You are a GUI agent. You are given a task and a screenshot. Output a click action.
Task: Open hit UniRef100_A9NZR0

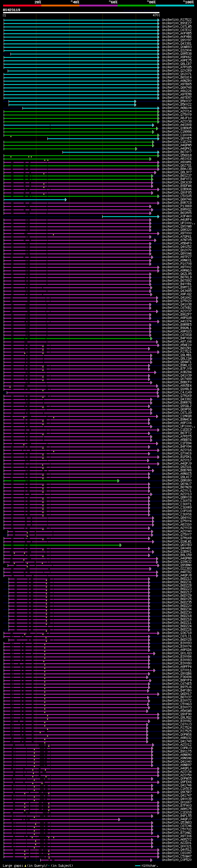click(x=177, y=81)
